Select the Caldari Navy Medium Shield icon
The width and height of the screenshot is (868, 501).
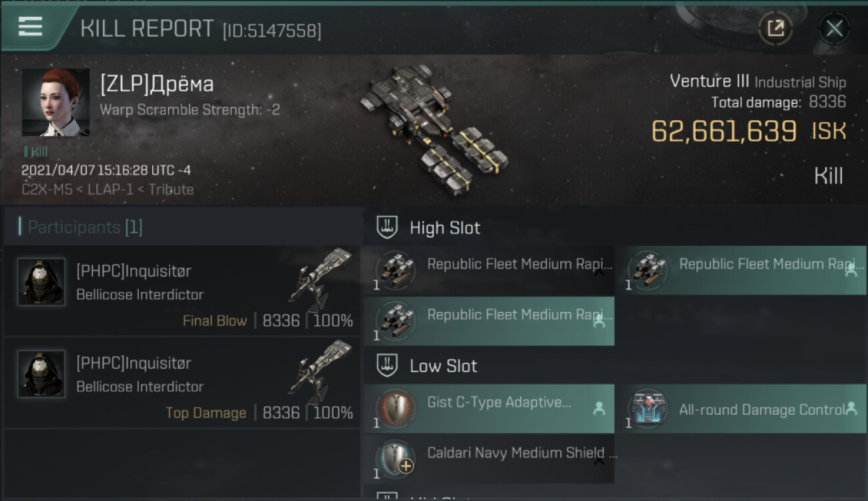click(x=396, y=459)
